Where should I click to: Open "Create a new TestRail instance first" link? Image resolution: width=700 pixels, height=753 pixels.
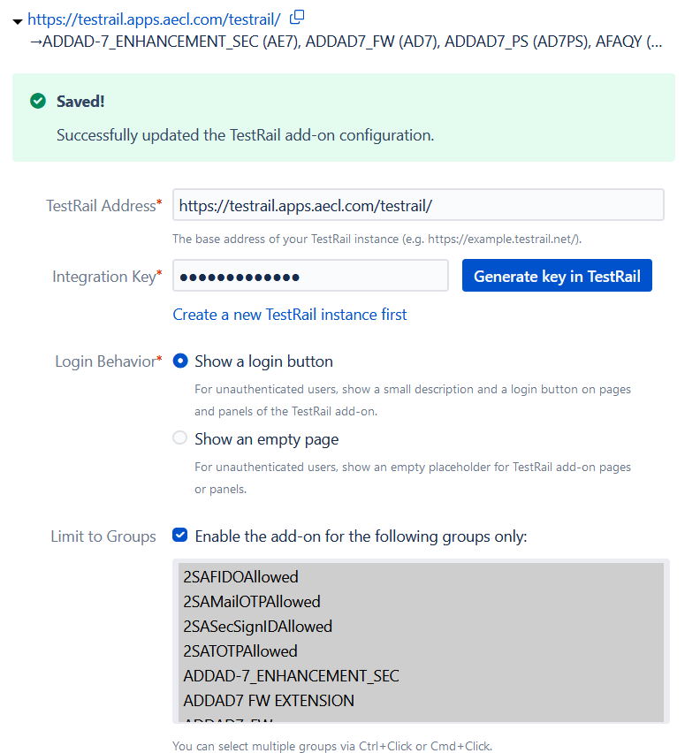click(288, 315)
